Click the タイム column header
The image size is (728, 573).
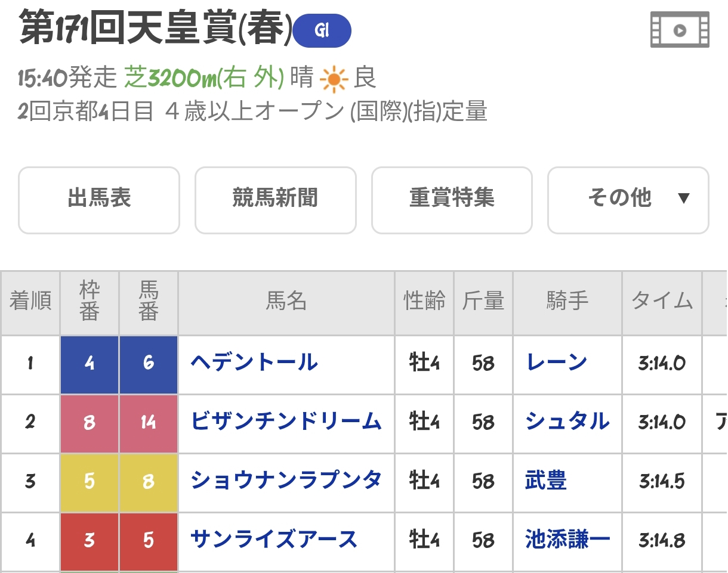[662, 302]
